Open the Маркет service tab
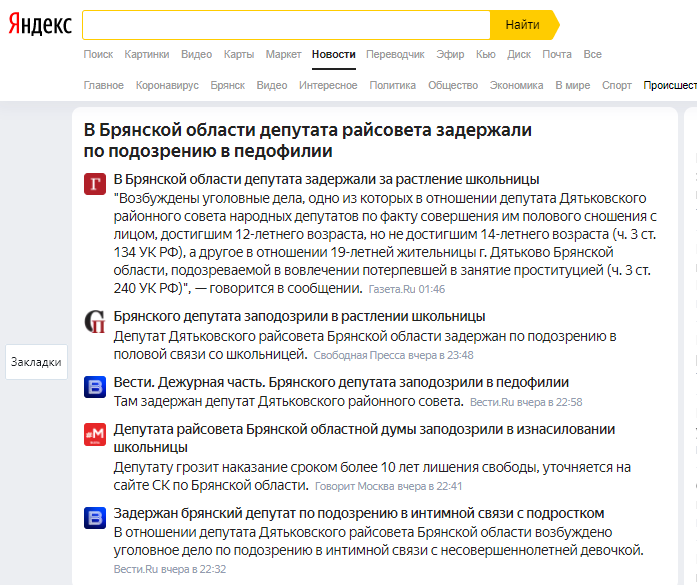The width and height of the screenshot is (697, 585). [x=284, y=54]
